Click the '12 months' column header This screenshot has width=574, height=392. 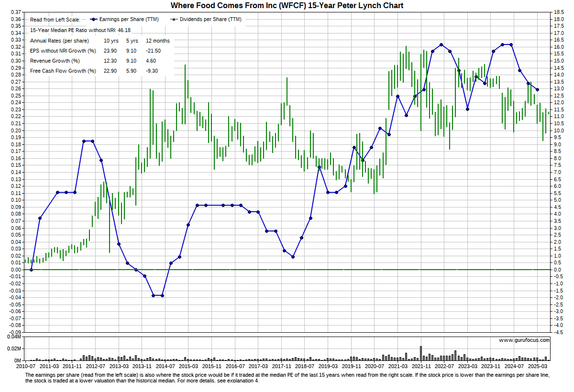[158, 41]
